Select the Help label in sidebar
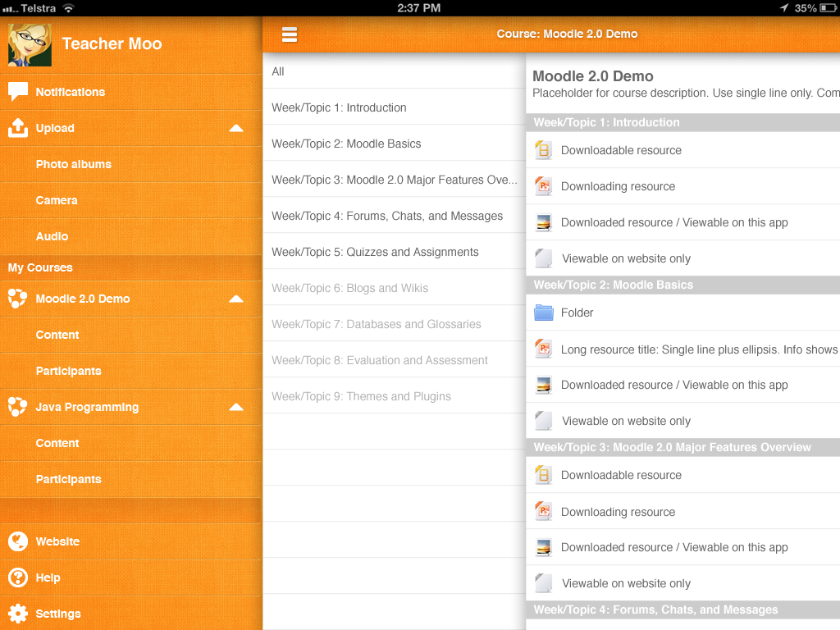The height and width of the screenshot is (630, 840). 48,577
